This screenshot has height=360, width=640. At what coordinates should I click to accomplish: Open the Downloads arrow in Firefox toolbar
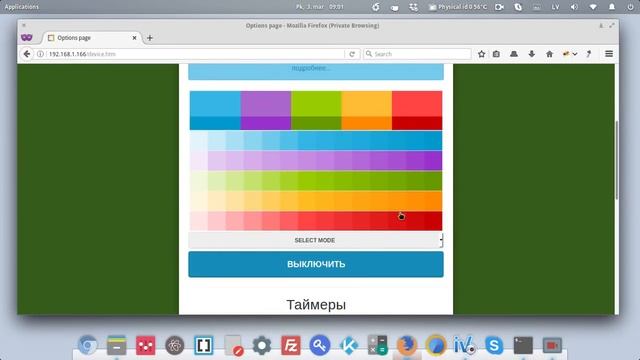[x=531, y=54]
